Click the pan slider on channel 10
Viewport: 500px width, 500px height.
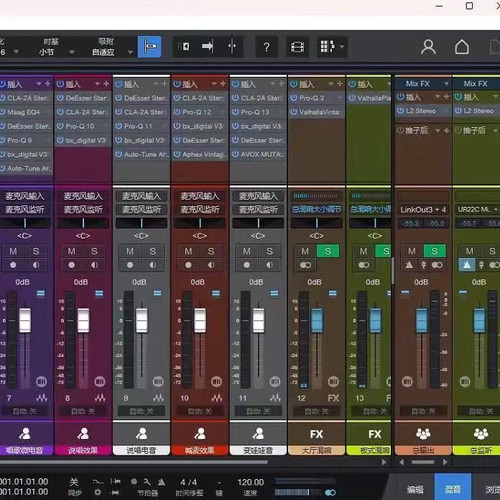coord(200,223)
